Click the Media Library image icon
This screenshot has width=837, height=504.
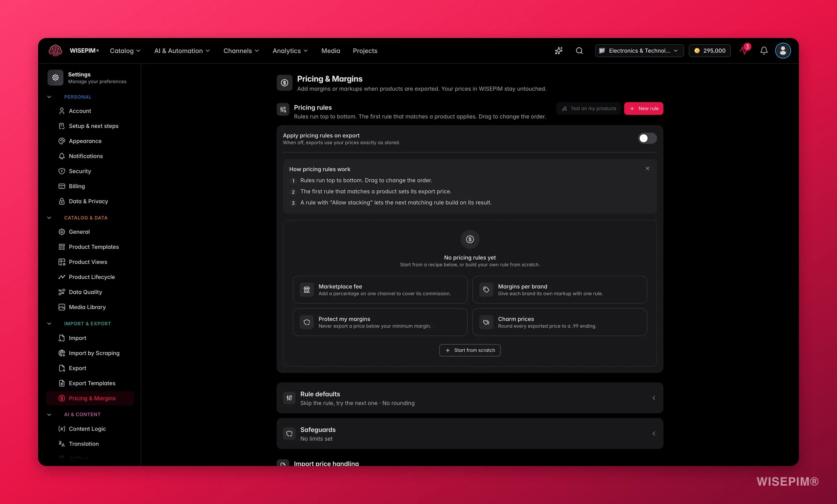click(x=62, y=307)
